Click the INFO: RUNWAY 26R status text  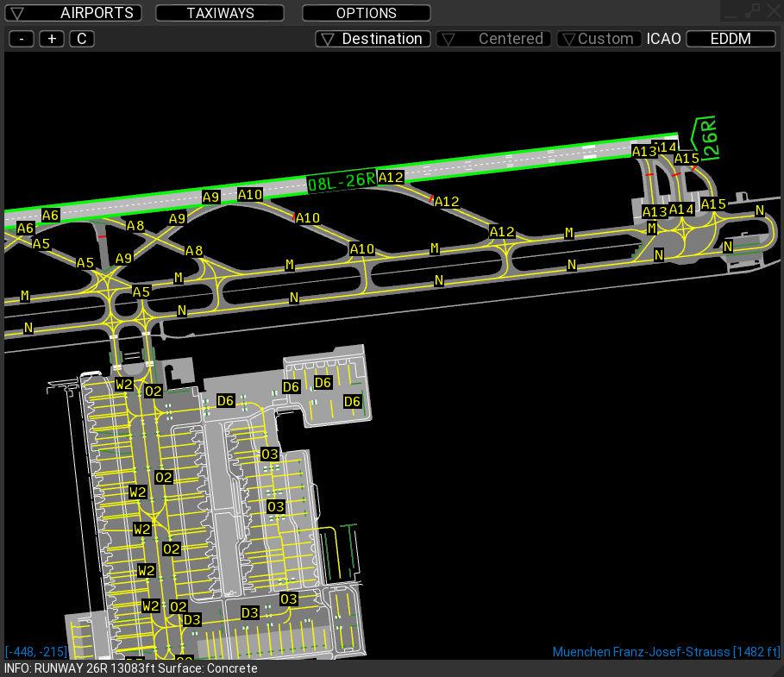(x=131, y=668)
